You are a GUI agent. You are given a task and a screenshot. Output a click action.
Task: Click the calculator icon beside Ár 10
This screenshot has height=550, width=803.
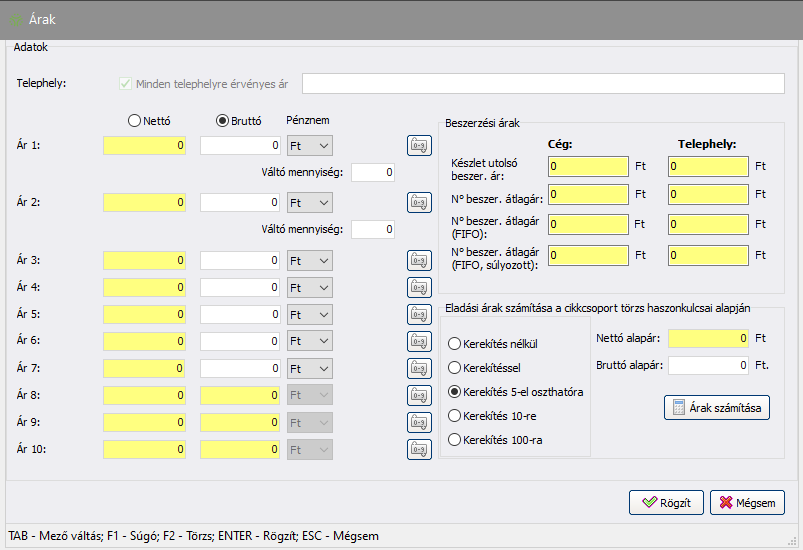tap(420, 449)
